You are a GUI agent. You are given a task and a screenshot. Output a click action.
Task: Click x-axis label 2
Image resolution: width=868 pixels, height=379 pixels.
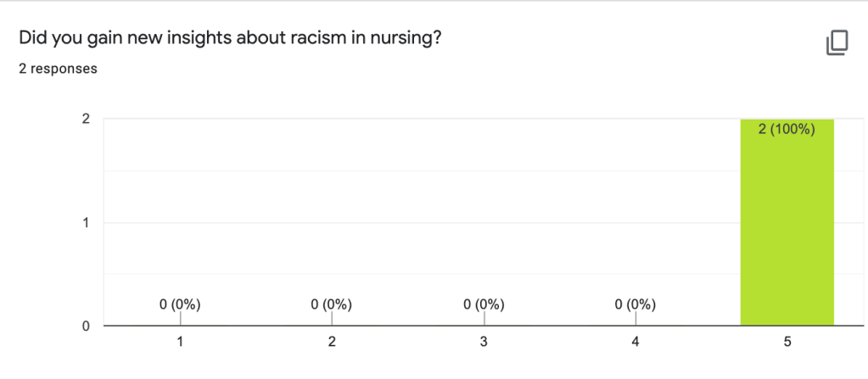point(332,343)
